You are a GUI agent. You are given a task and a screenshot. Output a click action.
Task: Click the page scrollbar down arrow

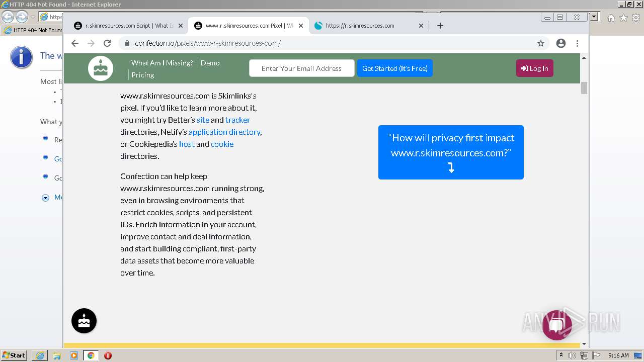pos(584,344)
